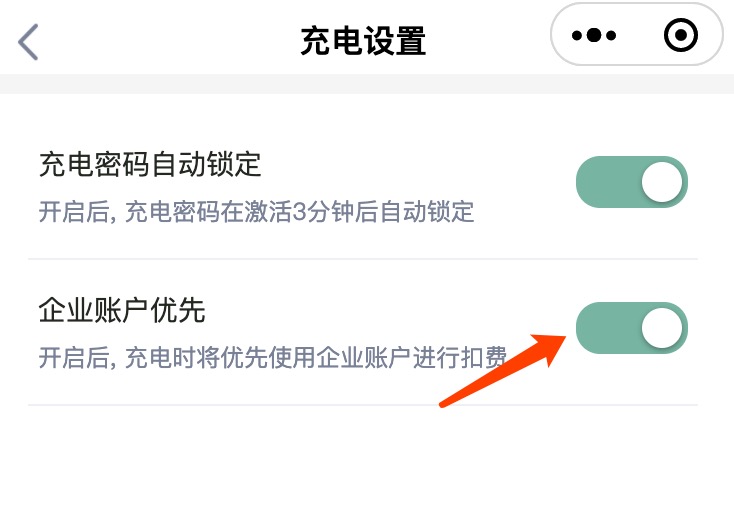
Task: Click the 充电时将优先使用企业账户进行扣费 description
Action: [272, 358]
